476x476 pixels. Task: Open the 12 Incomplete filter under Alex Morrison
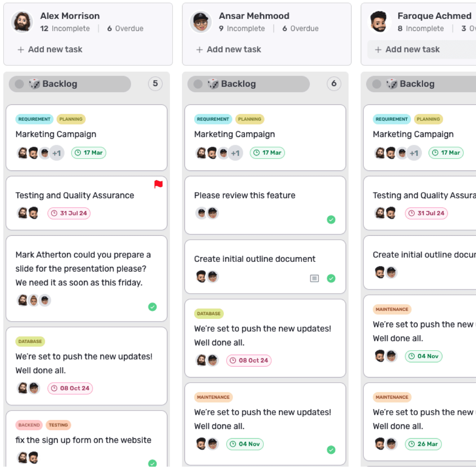pyautogui.click(x=65, y=29)
